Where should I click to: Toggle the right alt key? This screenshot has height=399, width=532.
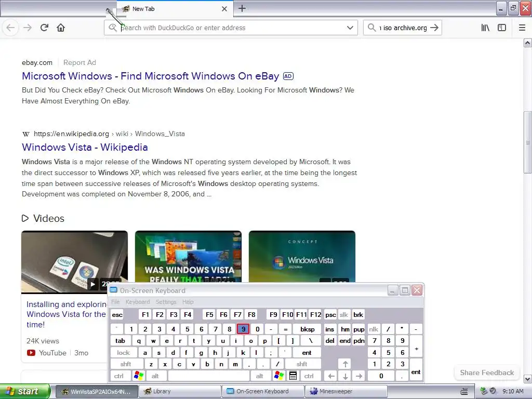260,376
